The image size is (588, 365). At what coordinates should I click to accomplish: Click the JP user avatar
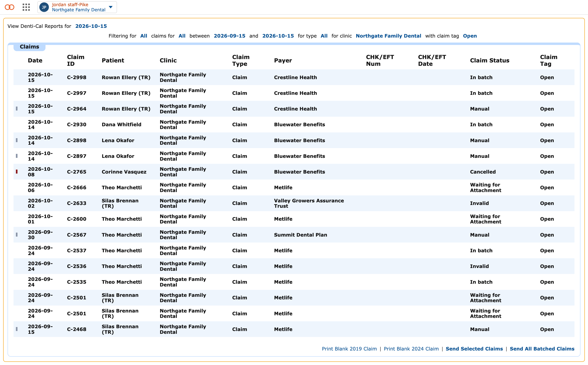(x=44, y=7)
